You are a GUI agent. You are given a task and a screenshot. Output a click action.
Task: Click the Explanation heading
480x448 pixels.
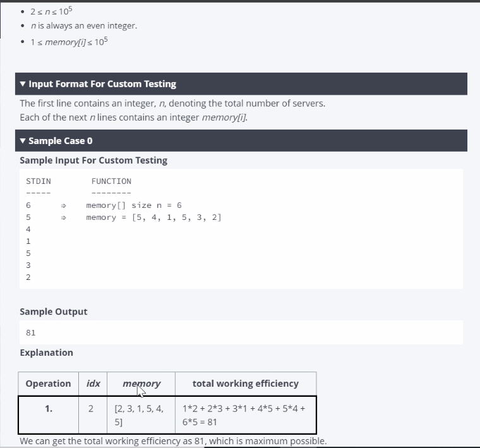[x=46, y=353]
